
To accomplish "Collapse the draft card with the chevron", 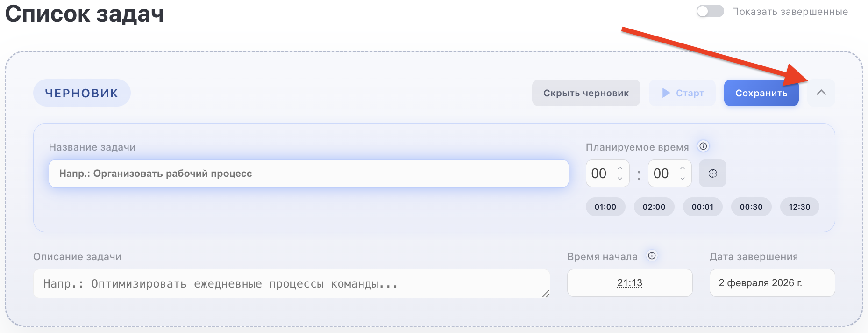I will point(821,93).
